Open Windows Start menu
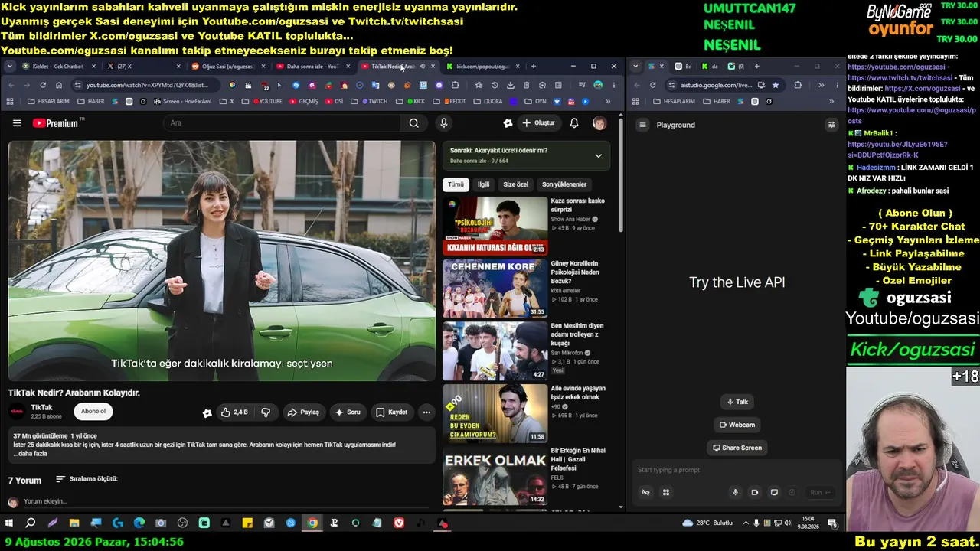The image size is (980, 551). click(9, 523)
